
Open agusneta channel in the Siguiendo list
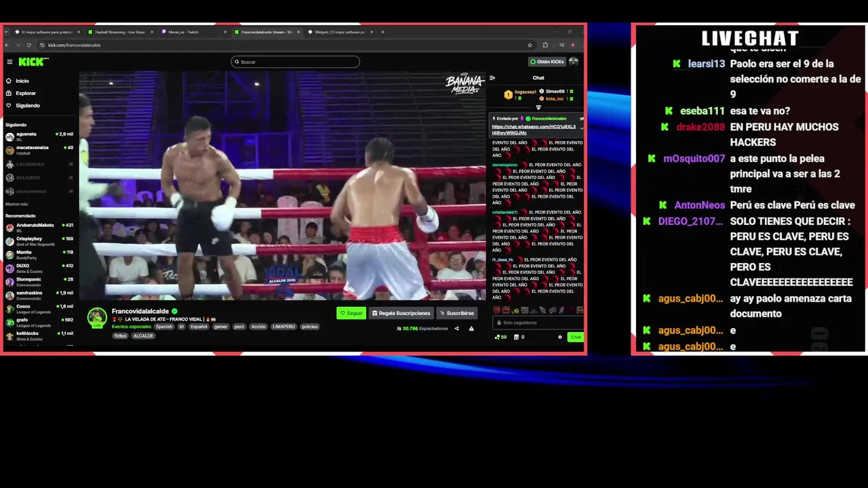(39, 136)
